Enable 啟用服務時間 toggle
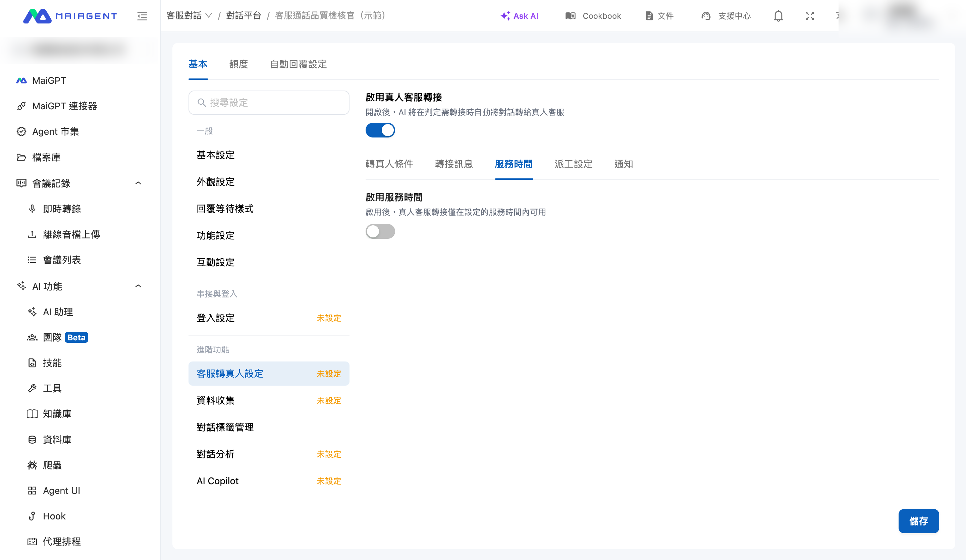This screenshot has height=560, width=966. 380,231
